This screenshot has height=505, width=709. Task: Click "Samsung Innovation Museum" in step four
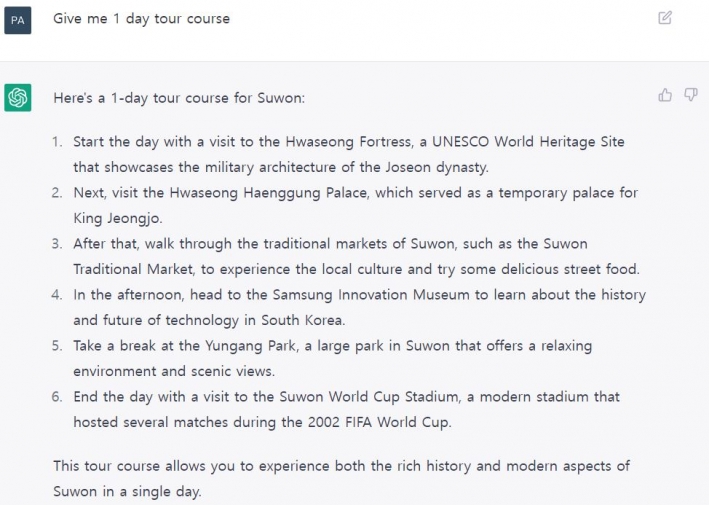[358, 295]
